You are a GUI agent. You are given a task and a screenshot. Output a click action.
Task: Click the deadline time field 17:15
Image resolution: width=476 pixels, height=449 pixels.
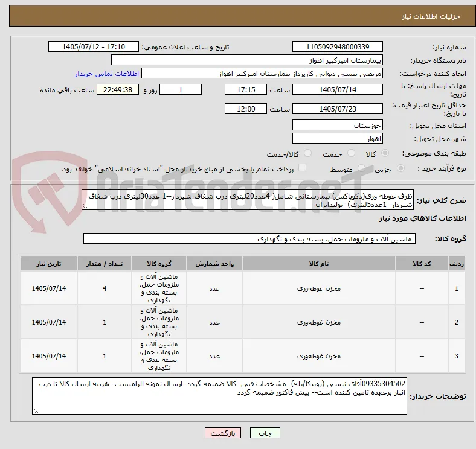click(x=246, y=89)
